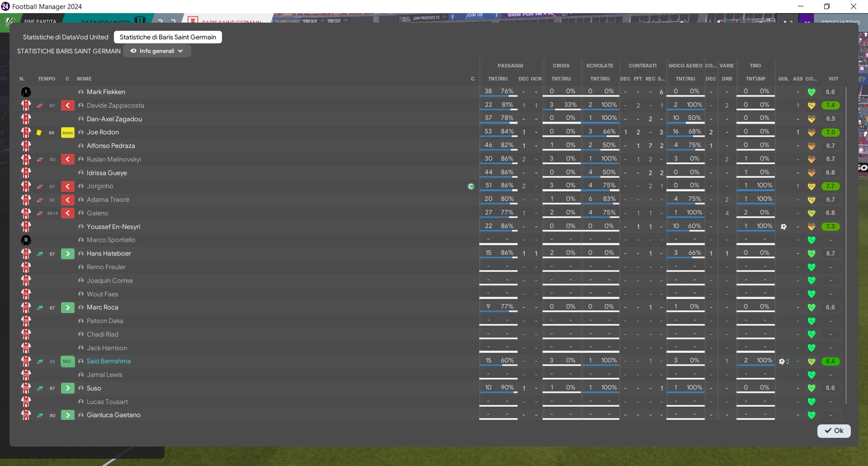Viewport: 868px width, 466px height.
Task: Click Jack Harrison player info icon
Action: point(81,348)
